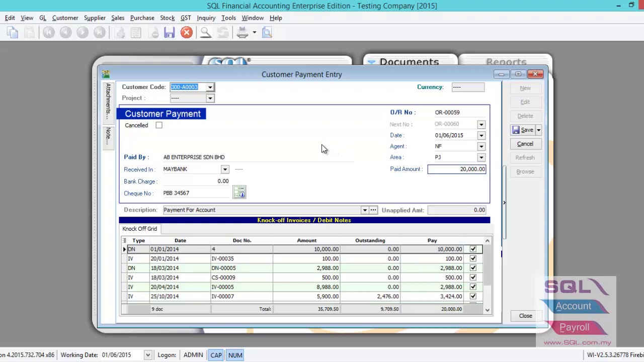Click the ellipsis button beside Description
Viewport: 644px width, 362px height.
pyautogui.click(x=373, y=210)
